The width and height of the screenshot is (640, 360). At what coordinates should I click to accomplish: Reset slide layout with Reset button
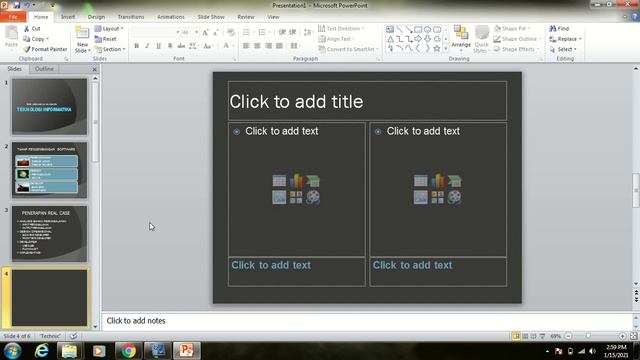point(105,39)
